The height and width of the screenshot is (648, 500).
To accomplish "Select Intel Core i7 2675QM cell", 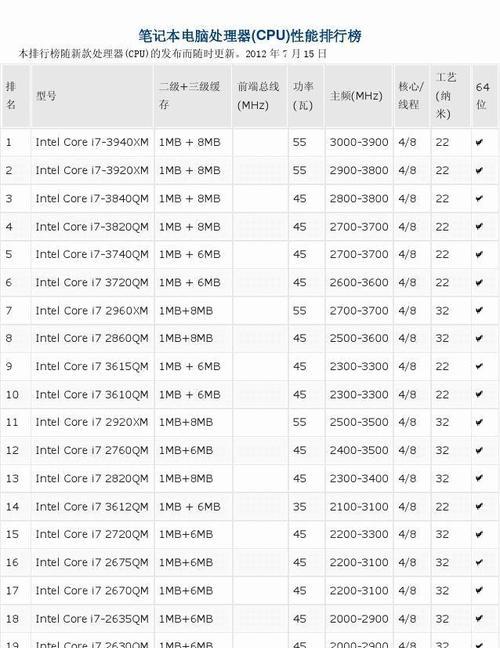I will [92, 562].
